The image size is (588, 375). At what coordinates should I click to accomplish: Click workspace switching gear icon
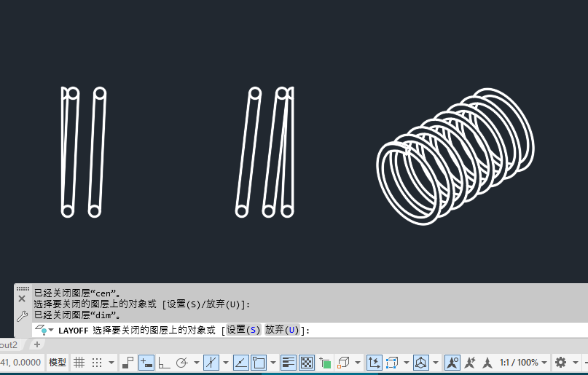(x=560, y=363)
